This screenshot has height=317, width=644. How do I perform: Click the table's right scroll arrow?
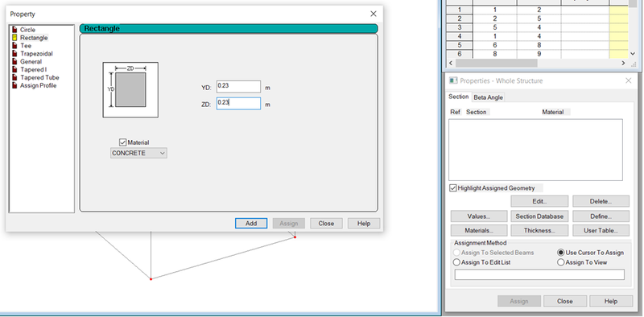coord(623,64)
